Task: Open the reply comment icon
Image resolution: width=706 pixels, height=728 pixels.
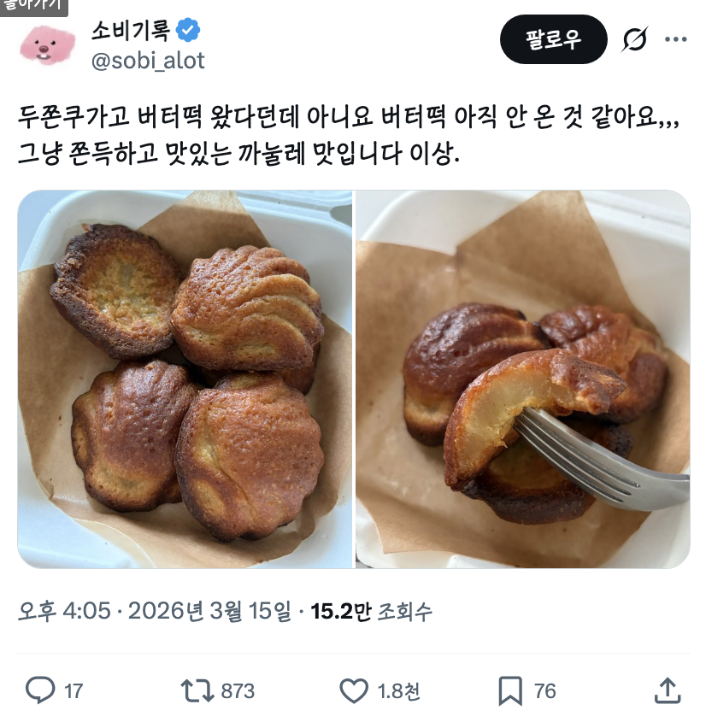Action: (40, 690)
